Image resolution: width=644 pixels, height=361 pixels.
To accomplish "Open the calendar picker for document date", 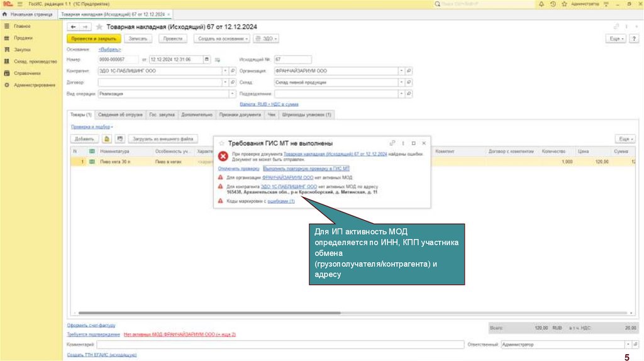I will point(206,60).
